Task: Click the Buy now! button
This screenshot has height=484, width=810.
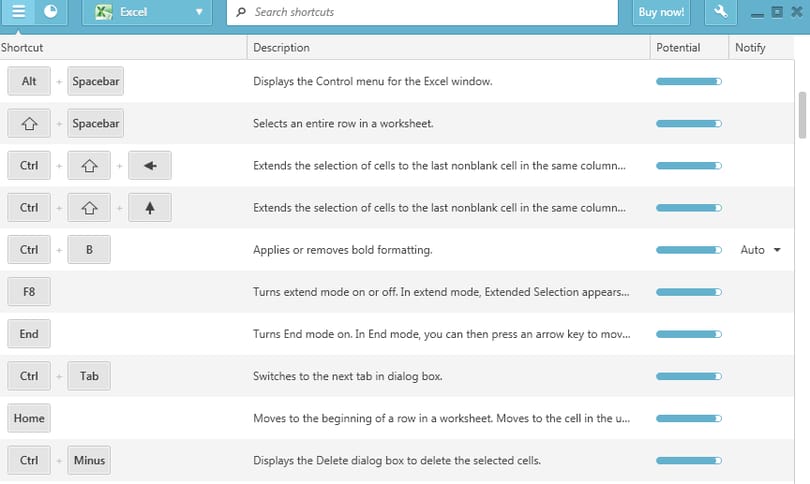Action: coord(661,12)
